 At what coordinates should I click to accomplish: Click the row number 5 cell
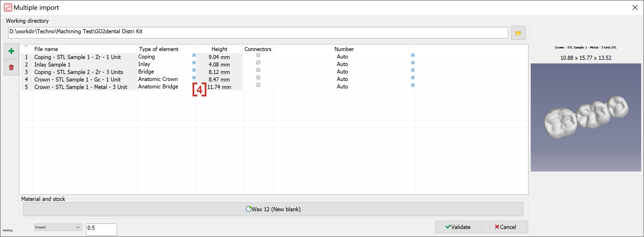coord(27,87)
